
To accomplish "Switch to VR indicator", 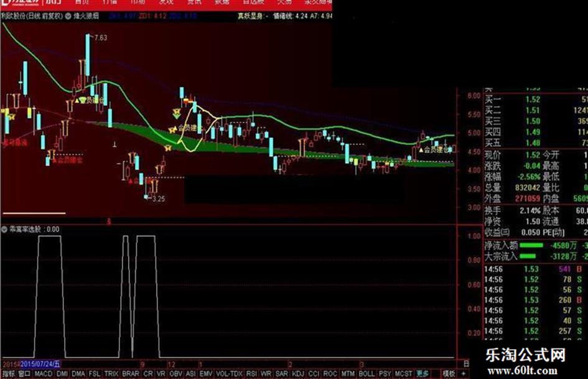I will (x=161, y=374).
